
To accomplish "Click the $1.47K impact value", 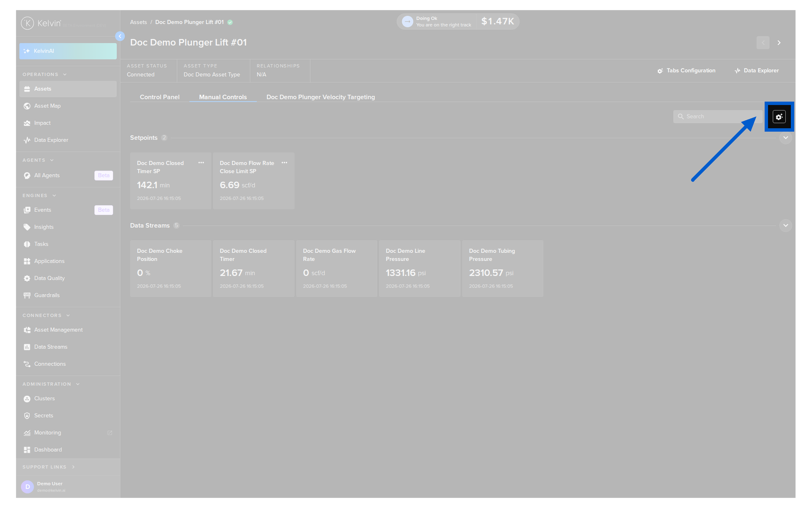I will pos(497,22).
